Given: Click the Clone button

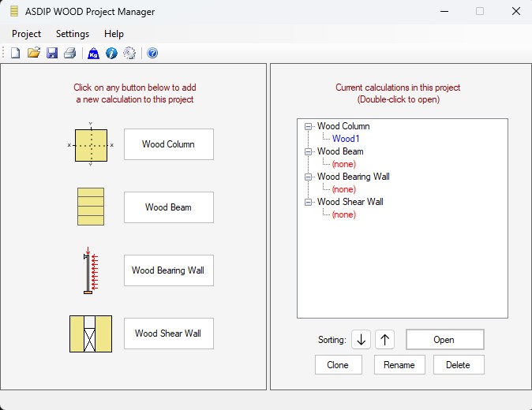Looking at the screenshot, I should pyautogui.click(x=339, y=365).
